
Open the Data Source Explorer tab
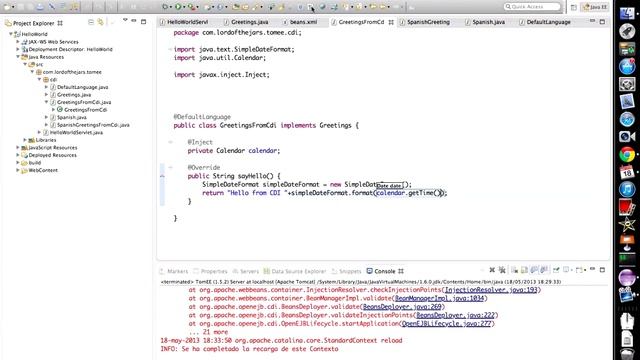(x=295, y=271)
